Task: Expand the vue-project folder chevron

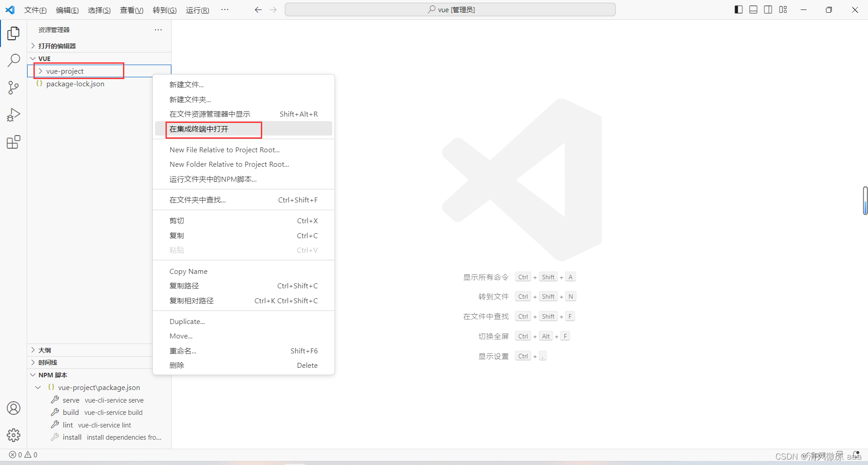Action: [40, 71]
